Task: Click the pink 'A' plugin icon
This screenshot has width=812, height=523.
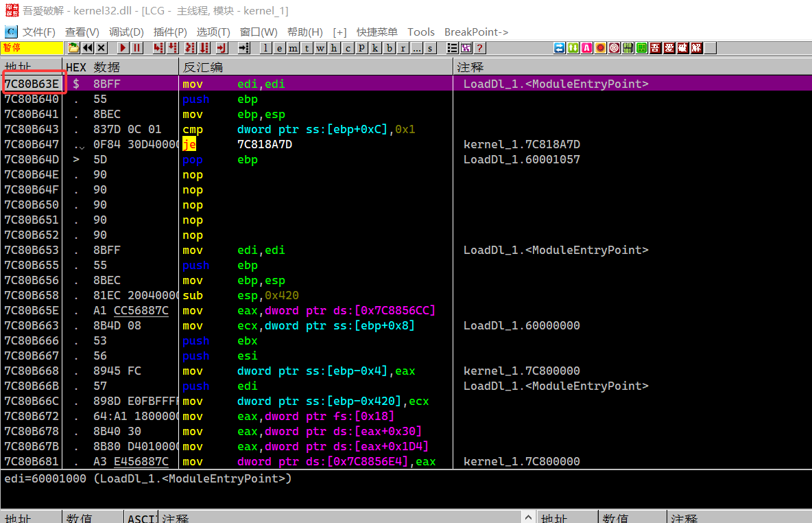Action: pyautogui.click(x=587, y=48)
